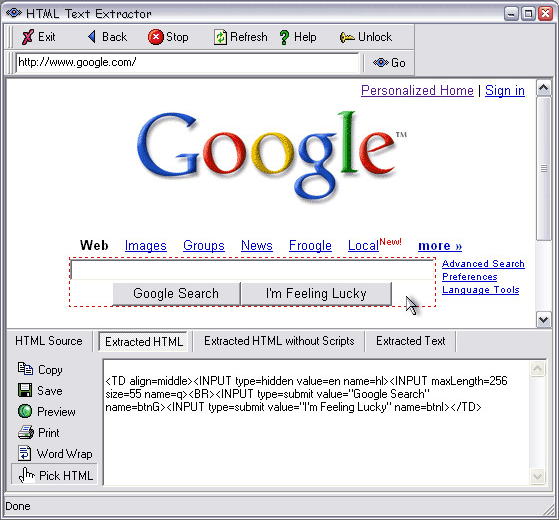
Task: Open Preview with the globe icon
Action: coord(25,411)
